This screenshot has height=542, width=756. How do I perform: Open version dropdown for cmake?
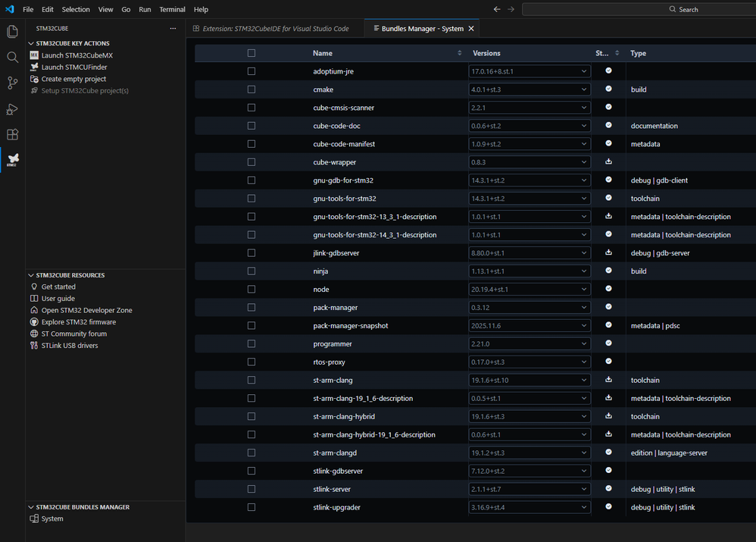pyautogui.click(x=530, y=89)
